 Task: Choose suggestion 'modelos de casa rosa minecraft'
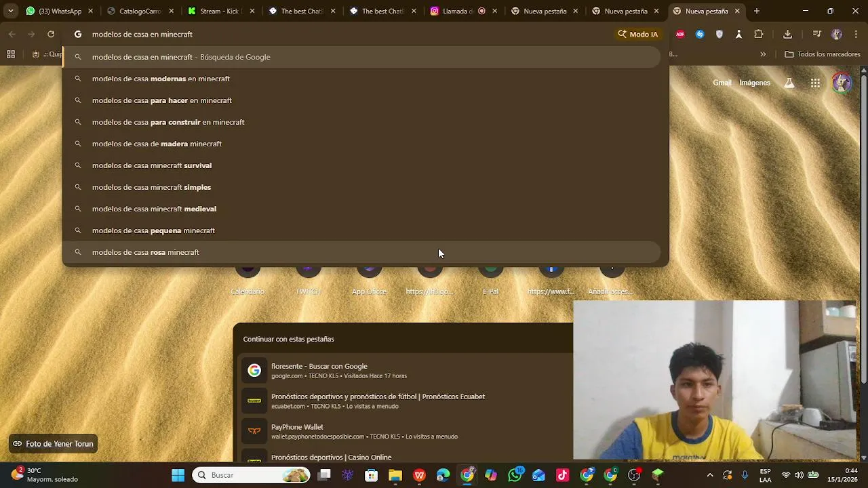click(361, 252)
